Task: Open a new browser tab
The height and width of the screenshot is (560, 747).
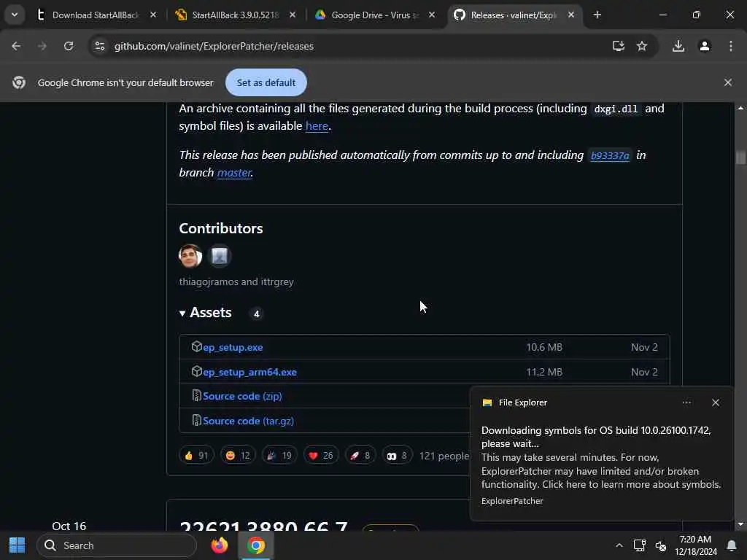Action: 597,15
